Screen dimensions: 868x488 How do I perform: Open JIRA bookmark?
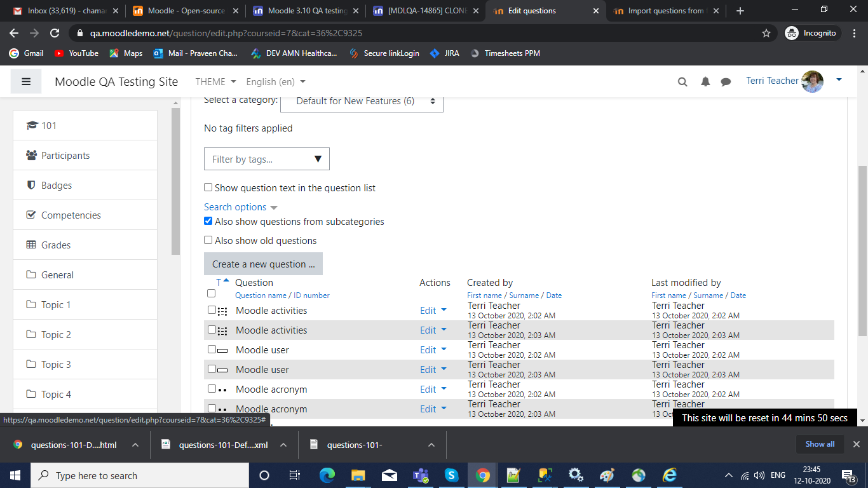click(445, 53)
